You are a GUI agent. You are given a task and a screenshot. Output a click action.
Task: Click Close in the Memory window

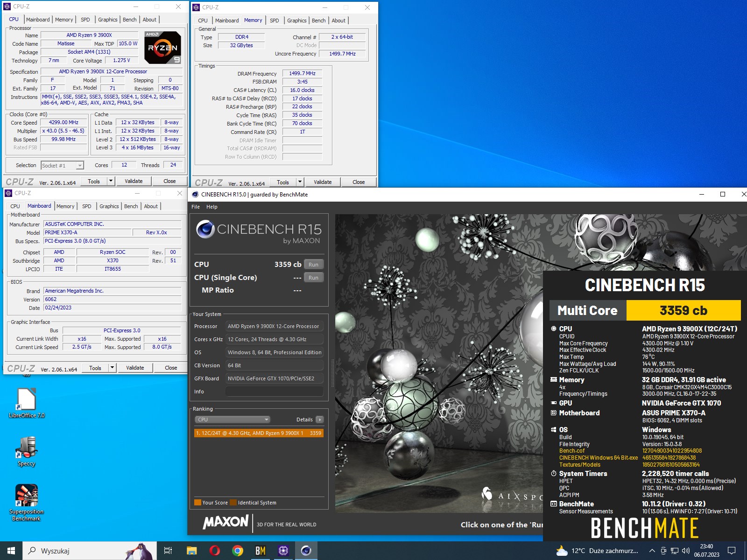(x=359, y=182)
